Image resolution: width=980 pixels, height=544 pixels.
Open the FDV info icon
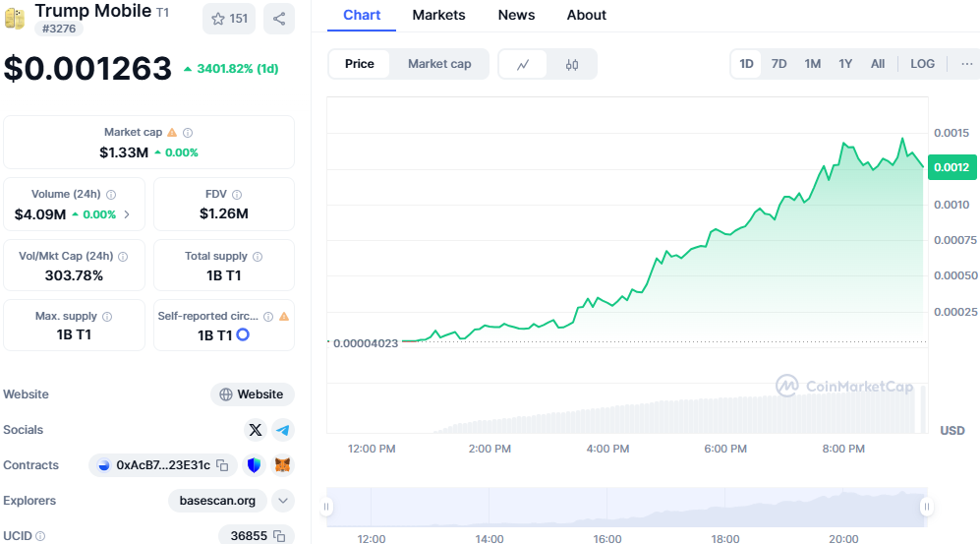(237, 195)
